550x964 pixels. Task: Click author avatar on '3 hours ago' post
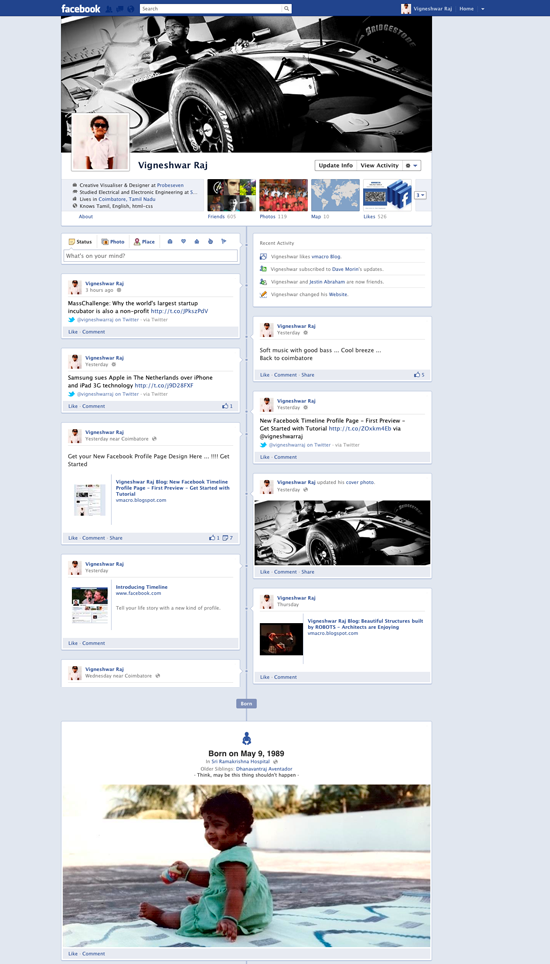[x=75, y=287]
